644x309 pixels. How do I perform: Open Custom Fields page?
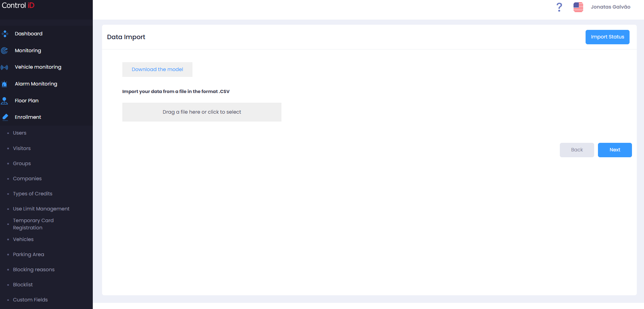(30, 300)
